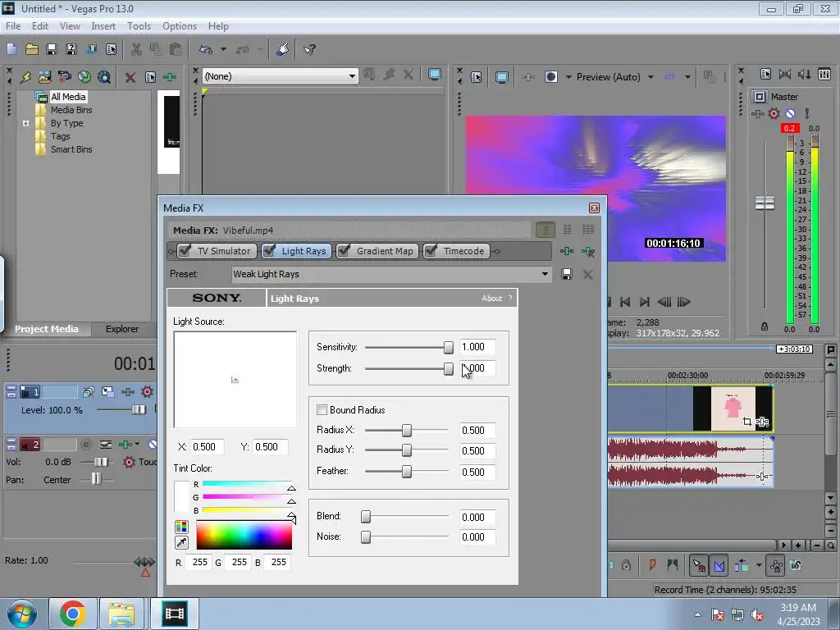840x630 pixels.
Task: Open the Tools menu
Action: pos(139,26)
